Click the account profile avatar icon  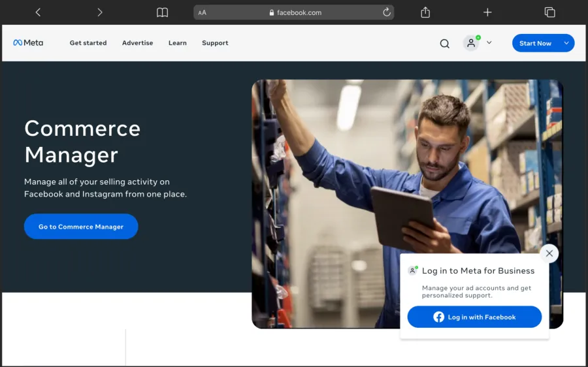pyautogui.click(x=471, y=43)
